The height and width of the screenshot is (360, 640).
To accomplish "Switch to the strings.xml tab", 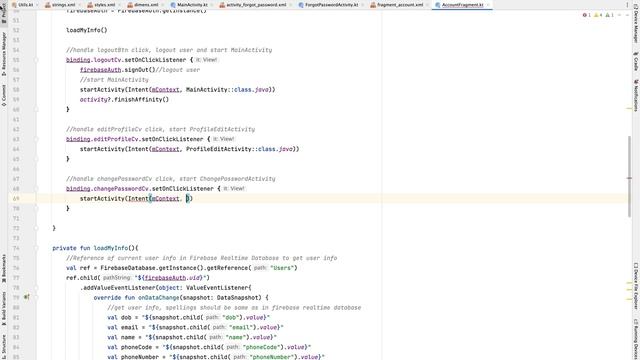I will [x=63, y=5].
